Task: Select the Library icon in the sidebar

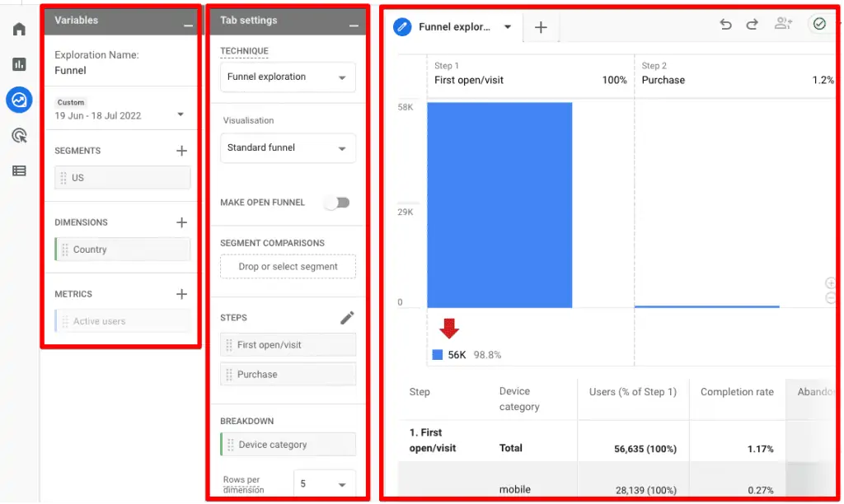Action: point(18,170)
